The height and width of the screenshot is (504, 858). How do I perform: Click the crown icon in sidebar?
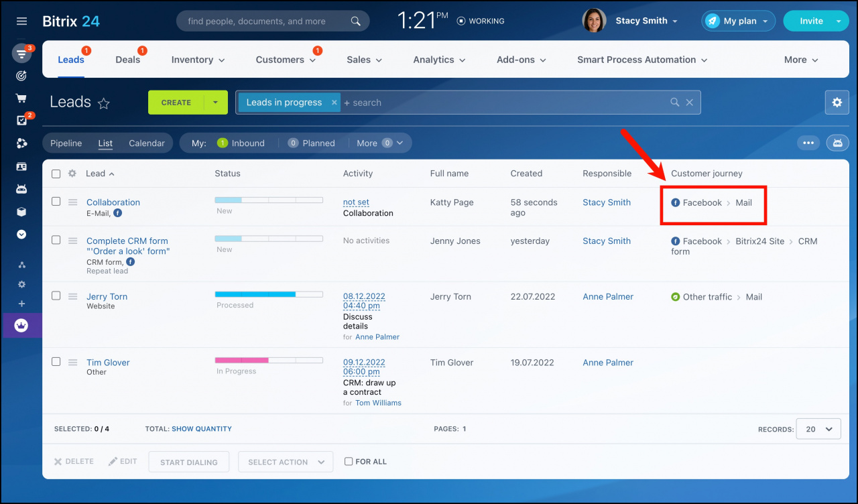click(21, 326)
